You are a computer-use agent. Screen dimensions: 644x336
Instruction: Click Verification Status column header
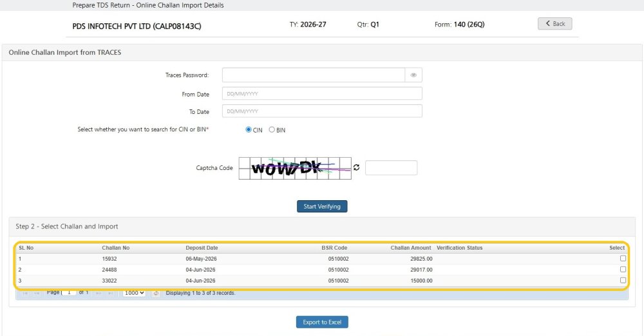click(460, 248)
